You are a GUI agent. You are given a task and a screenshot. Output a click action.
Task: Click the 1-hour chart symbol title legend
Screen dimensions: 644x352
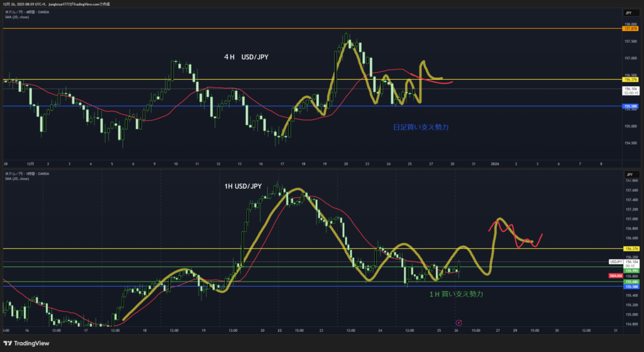(x=28, y=173)
